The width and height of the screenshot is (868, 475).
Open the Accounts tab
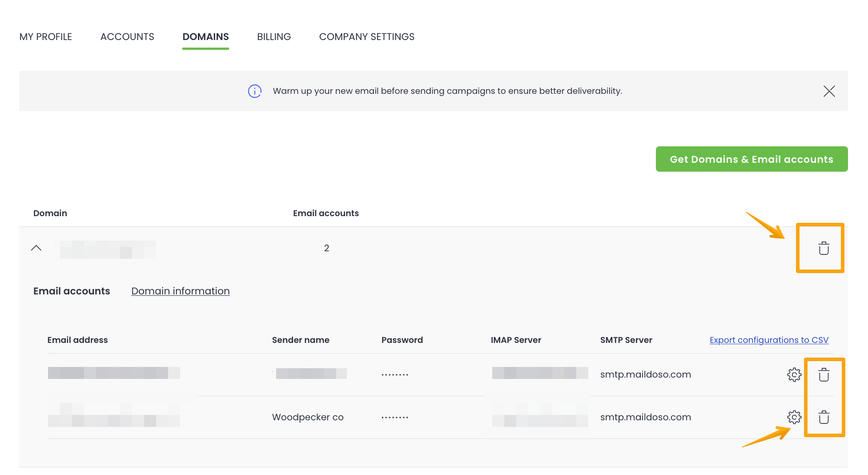(127, 37)
